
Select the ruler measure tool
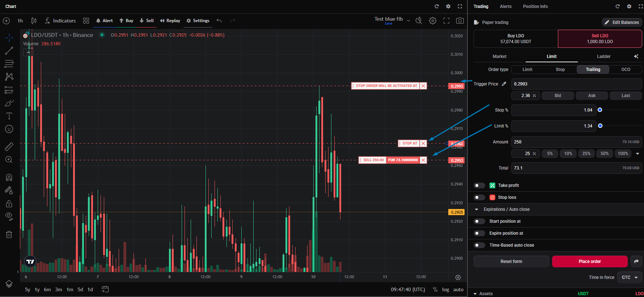(9, 146)
